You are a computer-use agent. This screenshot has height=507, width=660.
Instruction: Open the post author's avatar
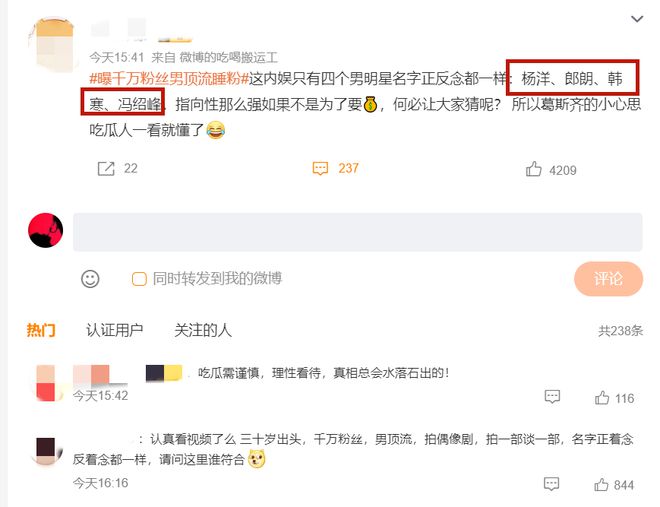pos(52,42)
